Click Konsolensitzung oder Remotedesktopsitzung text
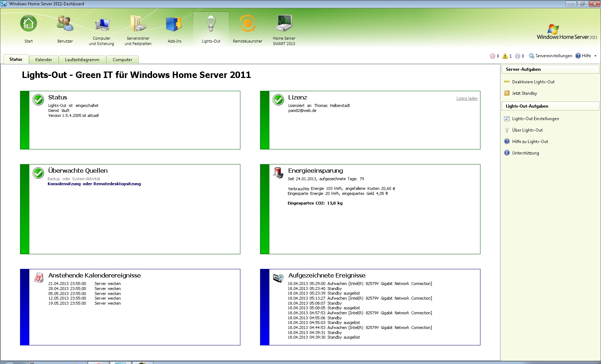601x364 pixels. click(94, 184)
